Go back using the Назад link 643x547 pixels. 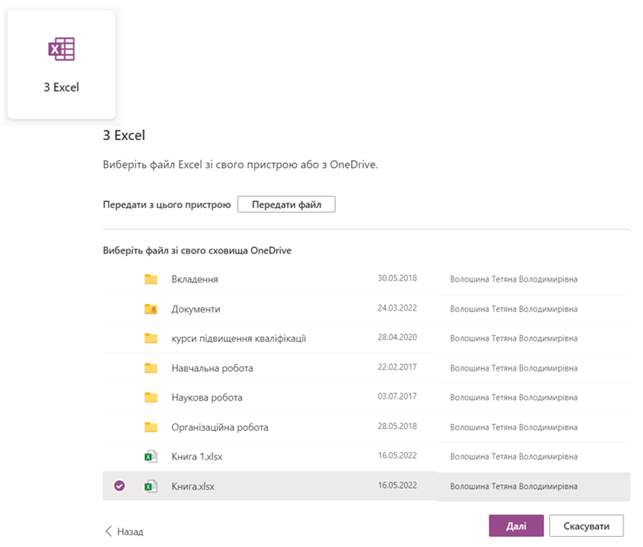[124, 532]
